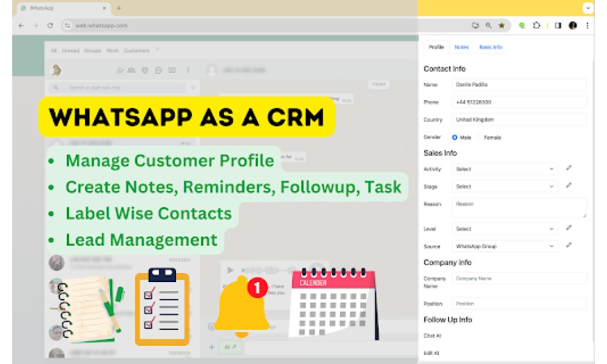Switch to the Notes tab
The image size is (607, 364).
(461, 47)
